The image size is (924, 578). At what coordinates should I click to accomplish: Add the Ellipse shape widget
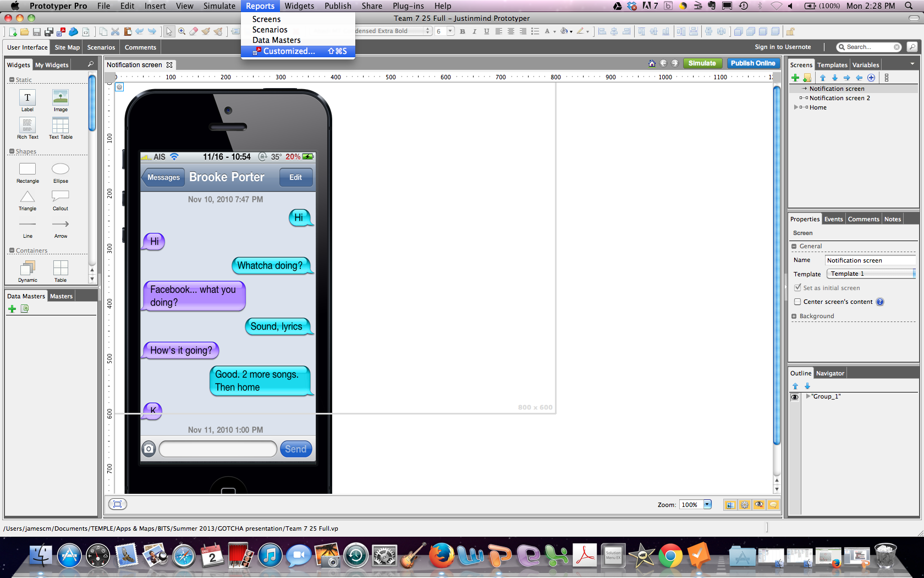point(61,172)
